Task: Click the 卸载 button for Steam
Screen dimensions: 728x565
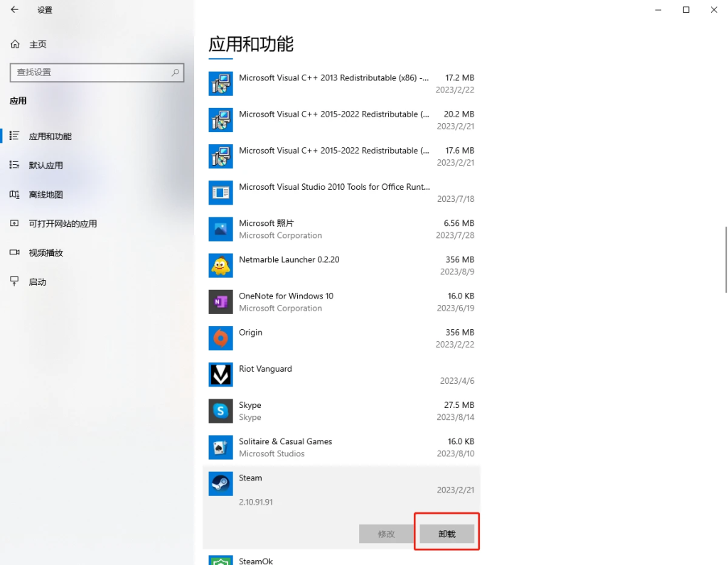Action: 446,534
